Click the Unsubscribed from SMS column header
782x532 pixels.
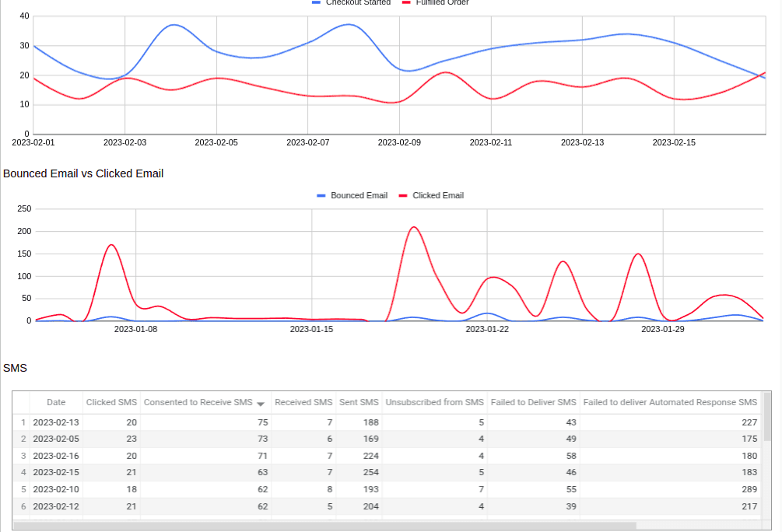click(x=434, y=402)
